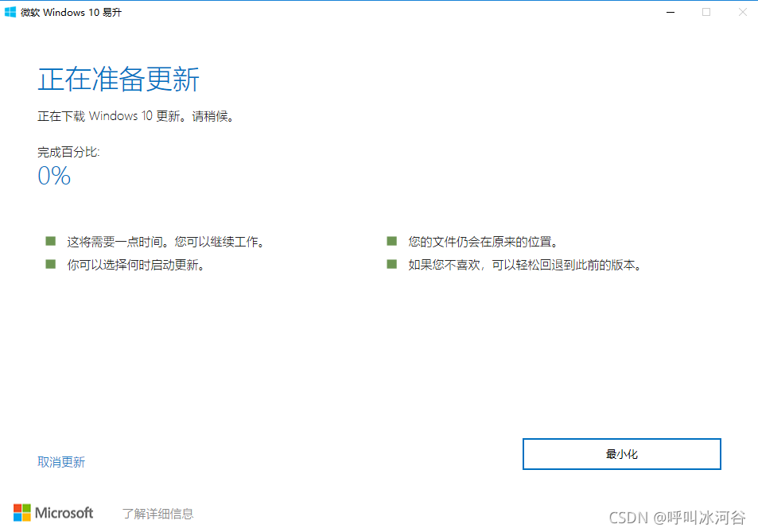The width and height of the screenshot is (758, 532).
Task: Close the Windows 10 易升 window
Action: 743,12
